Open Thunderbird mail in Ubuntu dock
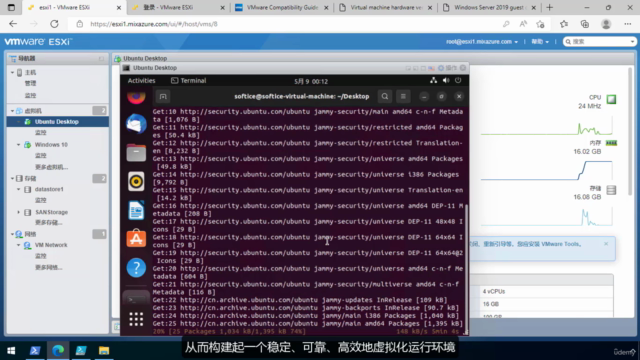This screenshot has width=640, height=360. (136, 124)
